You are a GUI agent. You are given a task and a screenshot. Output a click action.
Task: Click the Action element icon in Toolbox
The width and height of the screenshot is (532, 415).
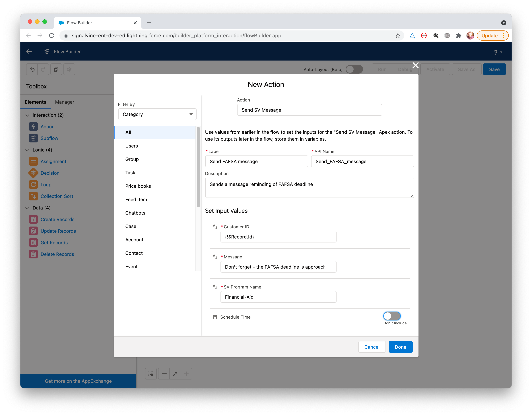[x=33, y=126]
